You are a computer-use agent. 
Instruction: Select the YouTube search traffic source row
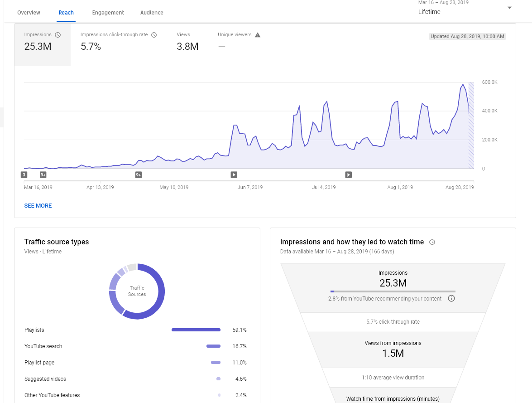click(x=135, y=346)
